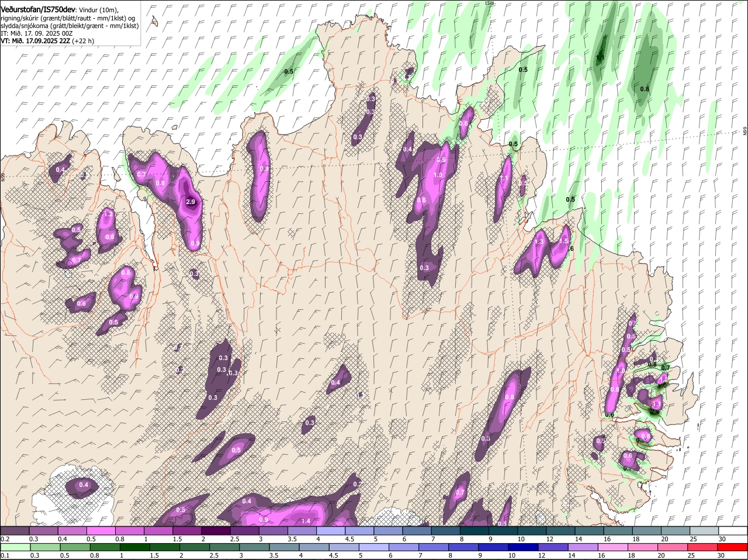Select snow scale swatch between 6 and 7
The width and height of the screenshot is (748, 560).
coord(417,531)
